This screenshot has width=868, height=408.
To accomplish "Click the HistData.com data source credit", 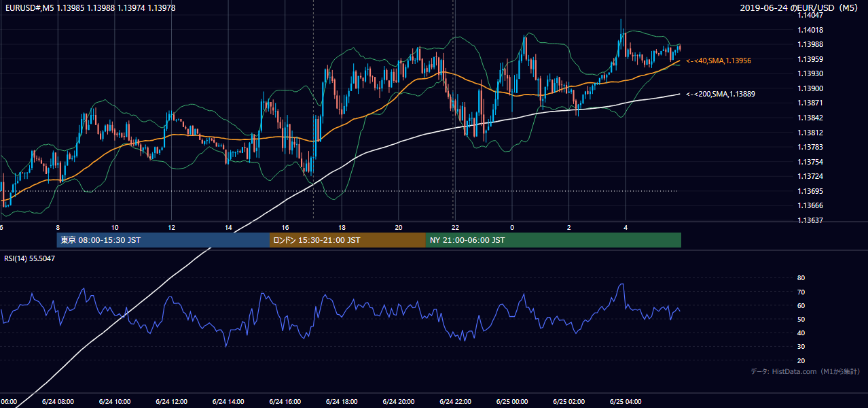I will [806, 371].
